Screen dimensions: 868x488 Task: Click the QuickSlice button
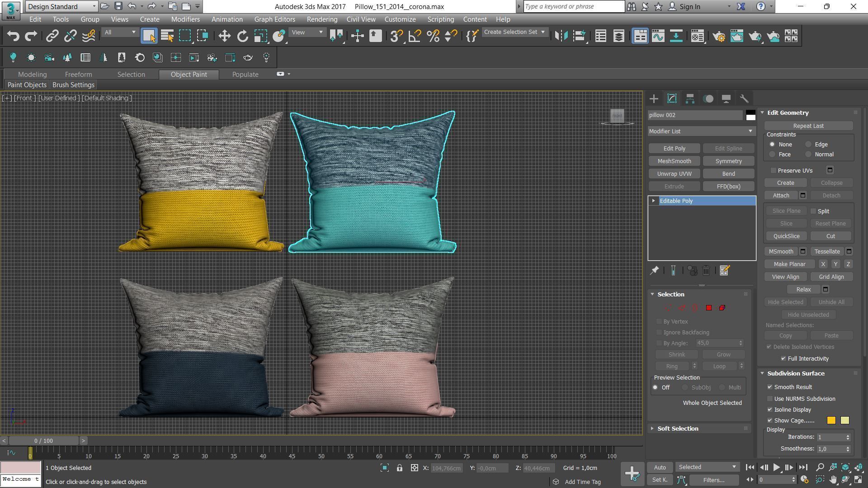click(786, 236)
